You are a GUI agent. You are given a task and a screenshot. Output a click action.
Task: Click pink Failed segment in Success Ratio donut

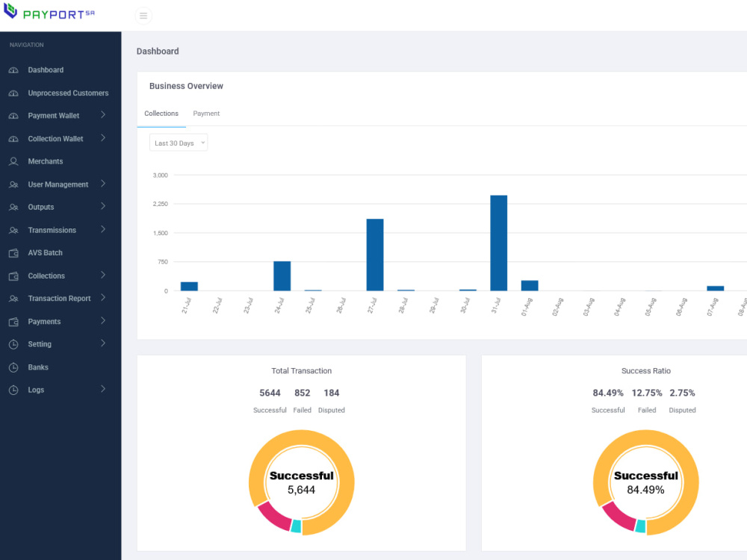click(619, 517)
